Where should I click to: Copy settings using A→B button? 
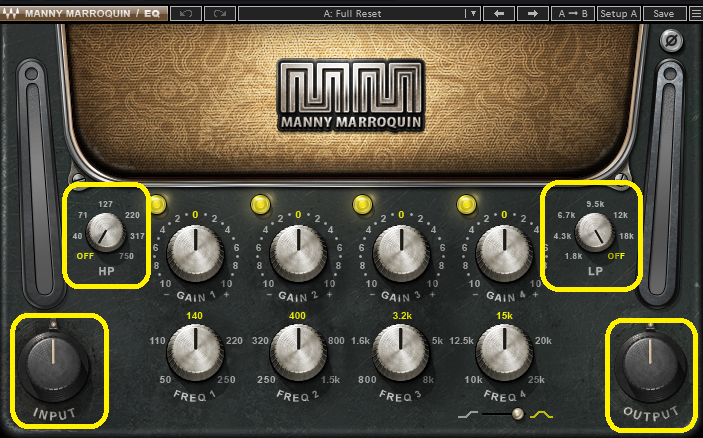click(x=573, y=13)
